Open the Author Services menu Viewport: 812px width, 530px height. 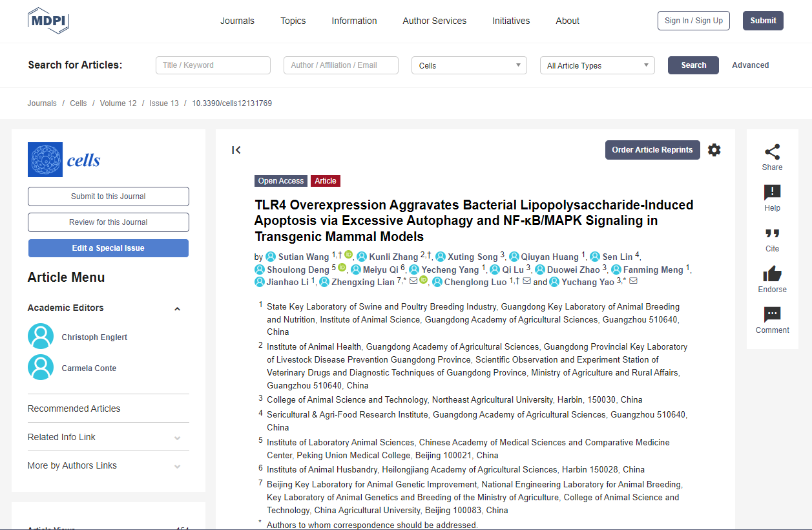[434, 21]
